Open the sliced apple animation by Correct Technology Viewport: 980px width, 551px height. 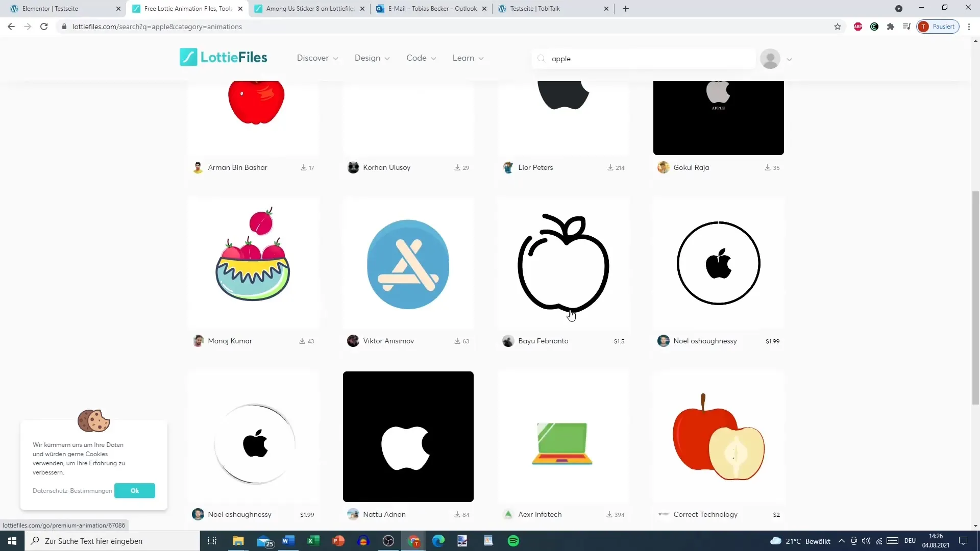(719, 437)
